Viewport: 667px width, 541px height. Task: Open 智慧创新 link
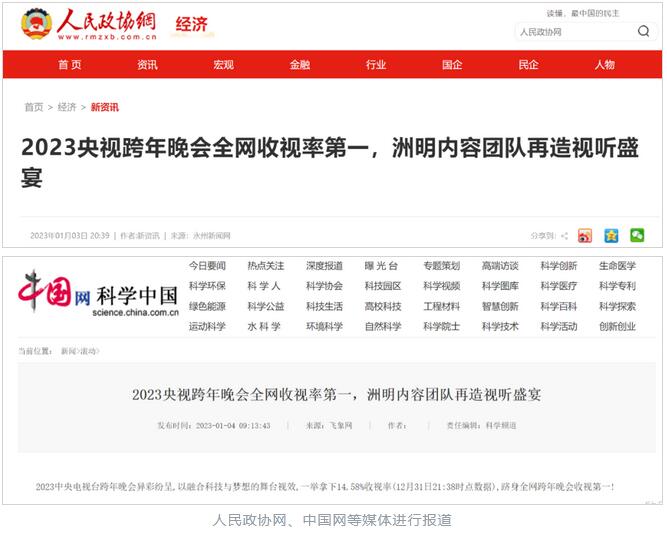coord(500,306)
